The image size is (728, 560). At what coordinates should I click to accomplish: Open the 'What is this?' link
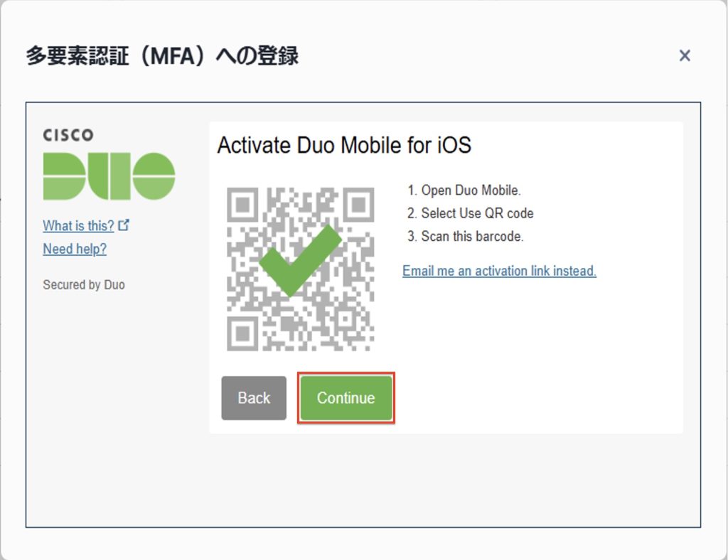tap(78, 225)
